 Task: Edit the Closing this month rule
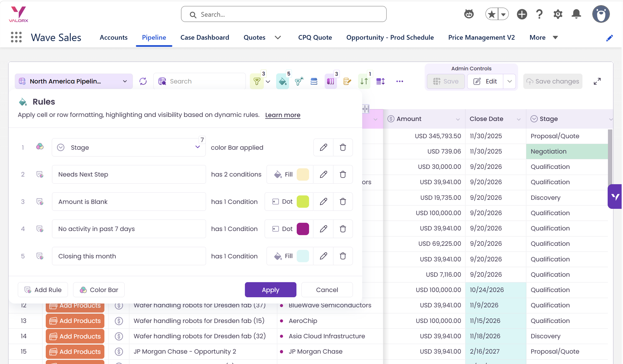(323, 256)
